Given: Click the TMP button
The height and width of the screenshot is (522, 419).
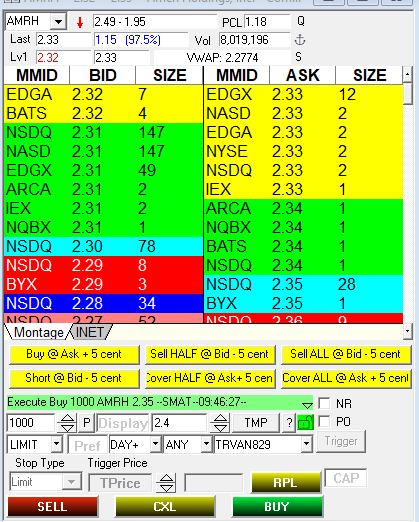Looking at the screenshot, I should (x=256, y=423).
